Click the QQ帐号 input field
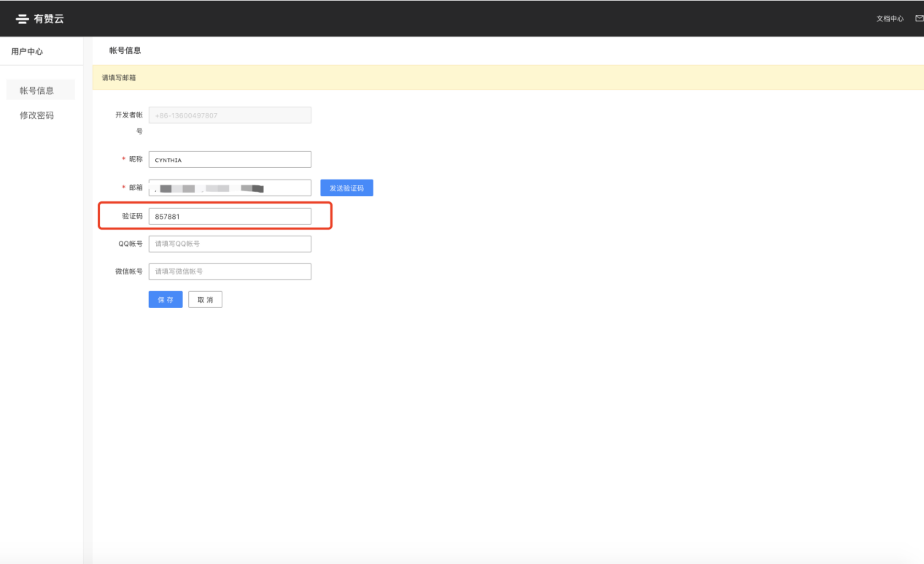This screenshot has width=924, height=564. (230, 244)
